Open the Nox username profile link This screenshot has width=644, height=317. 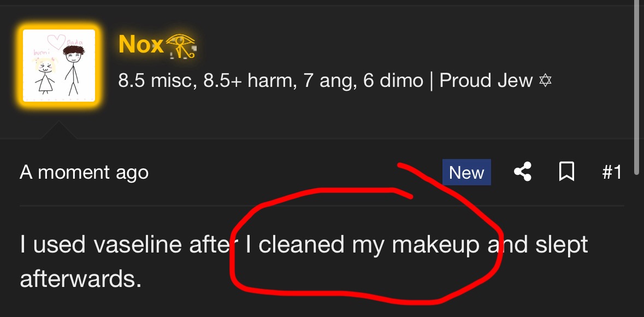coord(141,44)
